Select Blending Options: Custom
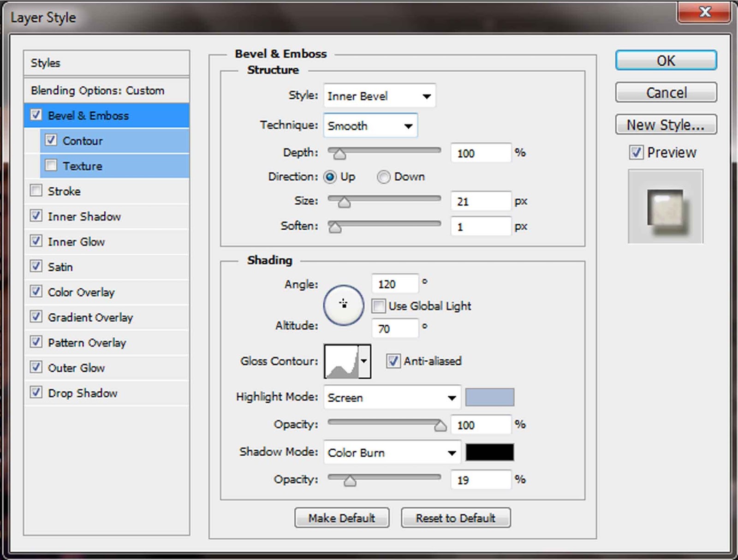738x560 pixels. [107, 90]
